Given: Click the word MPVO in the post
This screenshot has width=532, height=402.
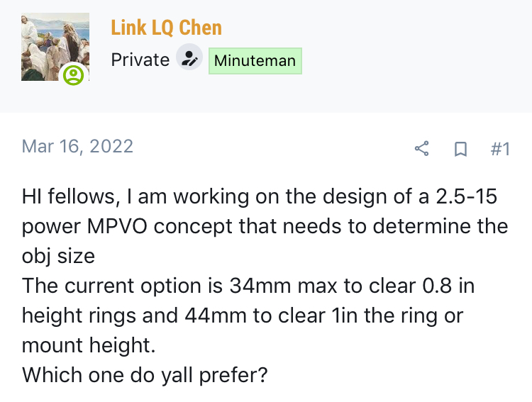Looking at the screenshot, I should [x=117, y=226].
